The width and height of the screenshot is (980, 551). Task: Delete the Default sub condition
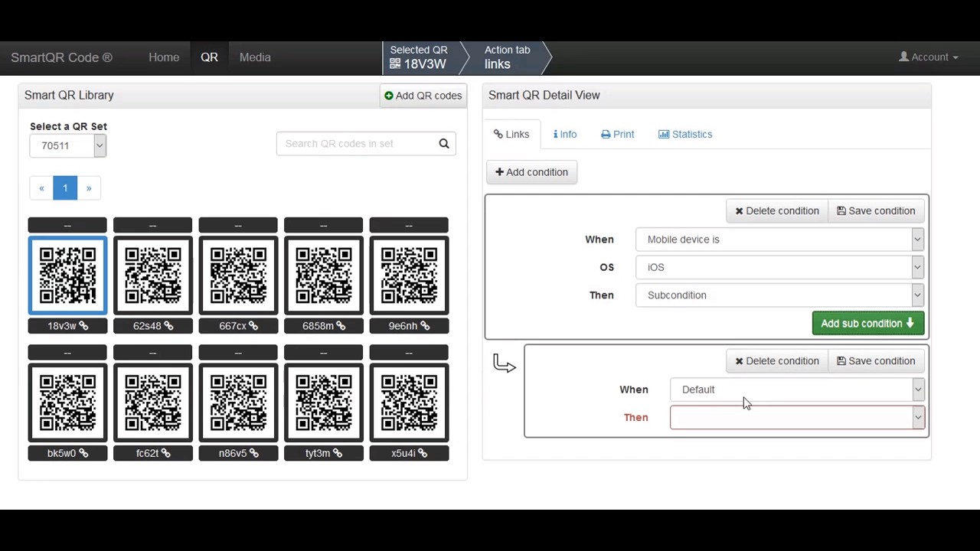click(x=777, y=361)
